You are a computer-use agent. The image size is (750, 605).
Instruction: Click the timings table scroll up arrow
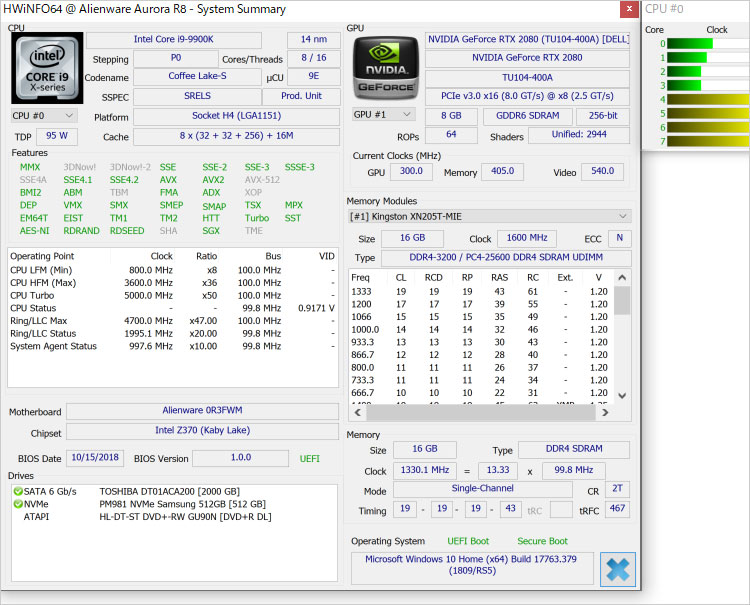622,277
